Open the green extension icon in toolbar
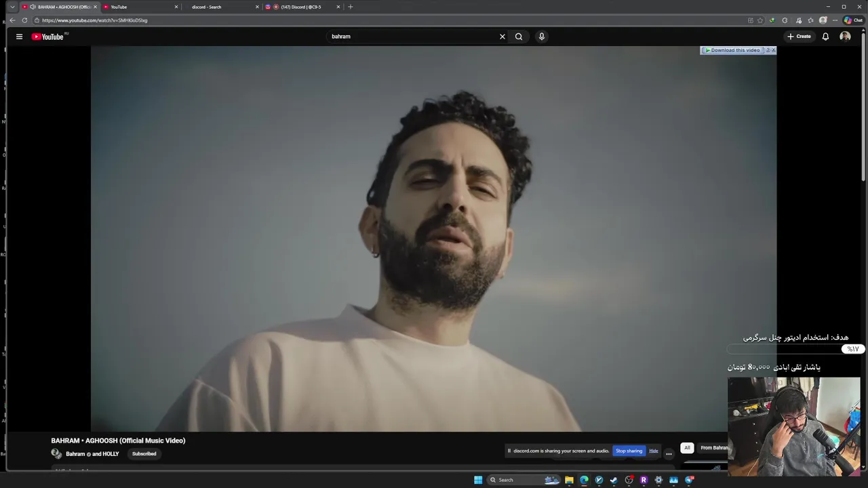 772,20
